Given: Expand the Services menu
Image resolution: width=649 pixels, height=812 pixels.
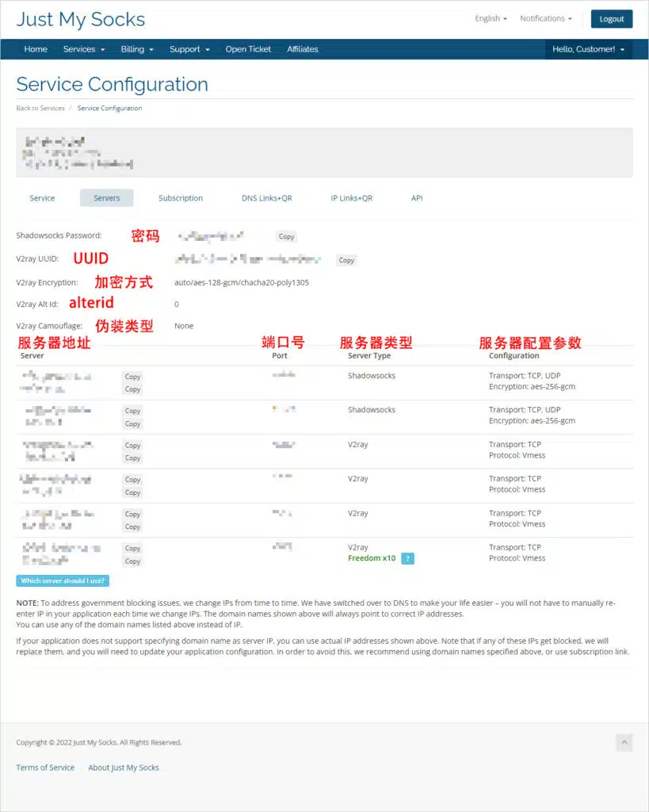Looking at the screenshot, I should 84,49.
